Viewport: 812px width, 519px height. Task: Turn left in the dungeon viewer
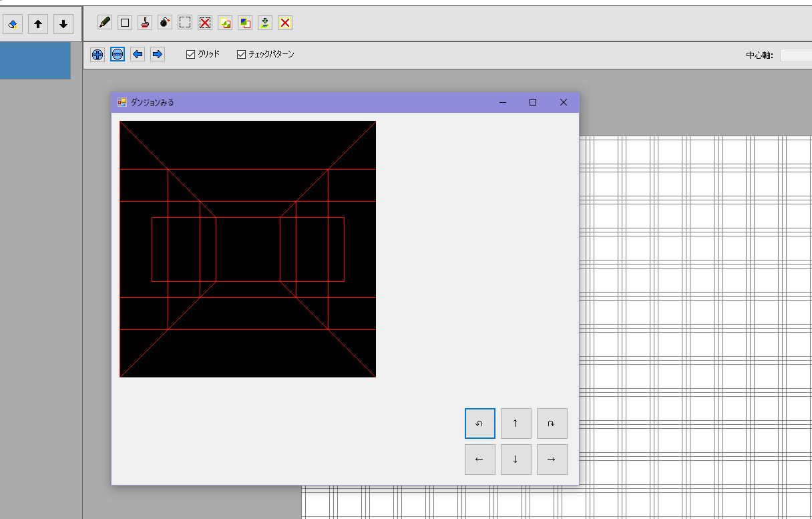click(480, 423)
